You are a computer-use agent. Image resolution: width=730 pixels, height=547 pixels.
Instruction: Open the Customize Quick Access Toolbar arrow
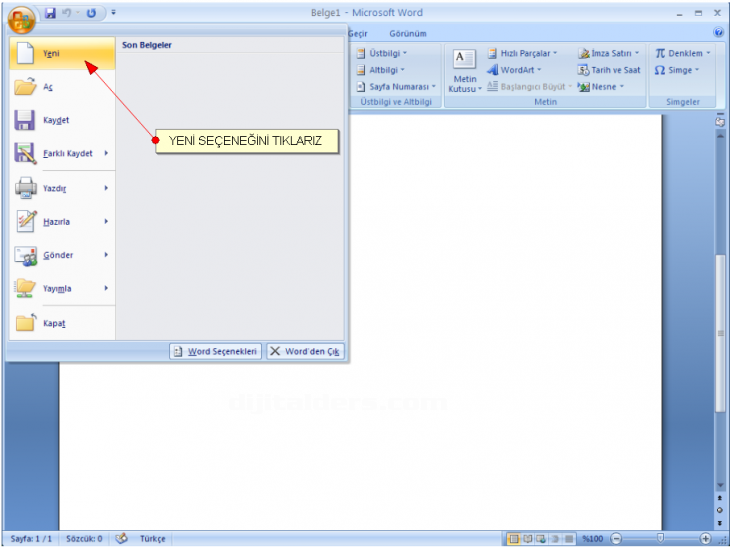(113, 13)
